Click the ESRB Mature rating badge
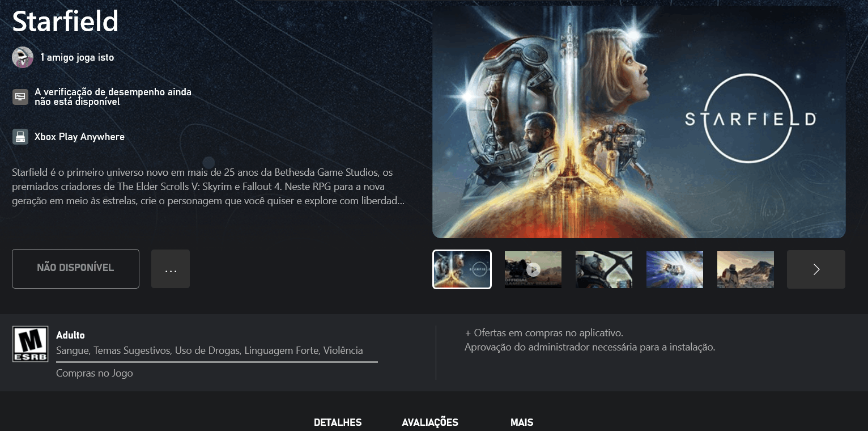 tap(30, 344)
